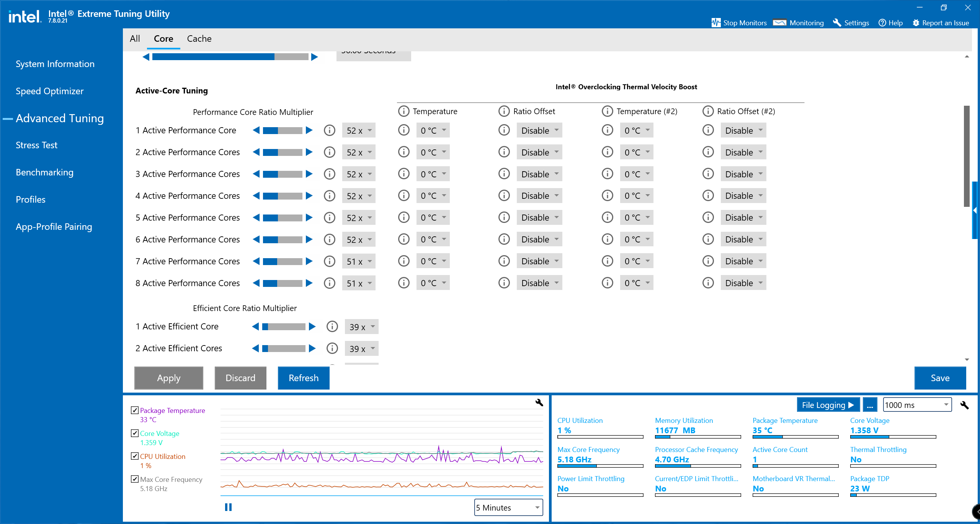
Task: Open graph settings wrench above the chart
Action: point(539,403)
